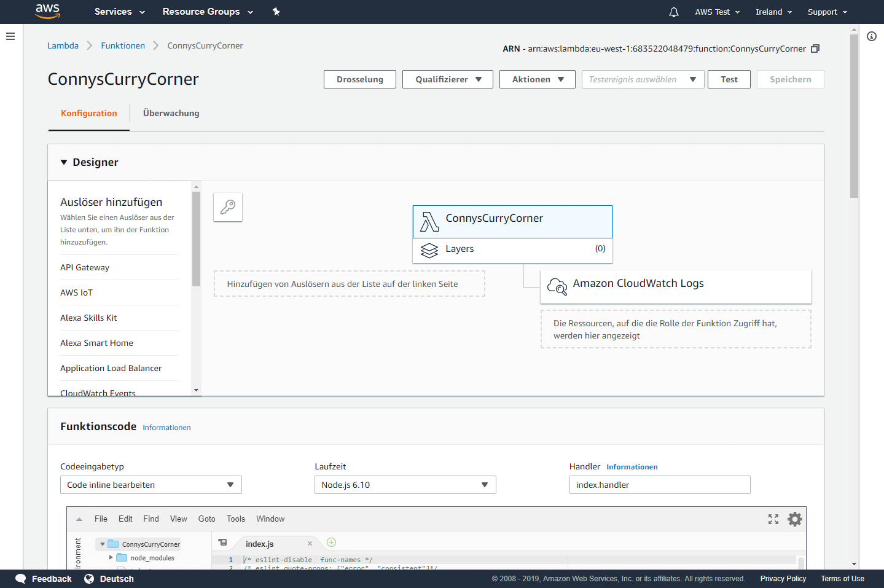The image size is (884, 588).
Task: Close the index.js tab
Action: 310,544
